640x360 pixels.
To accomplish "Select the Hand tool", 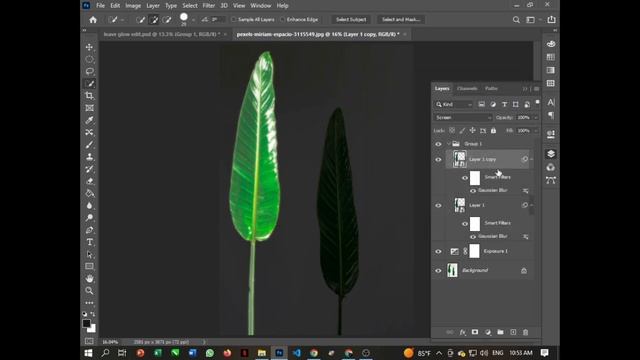I will [89, 279].
